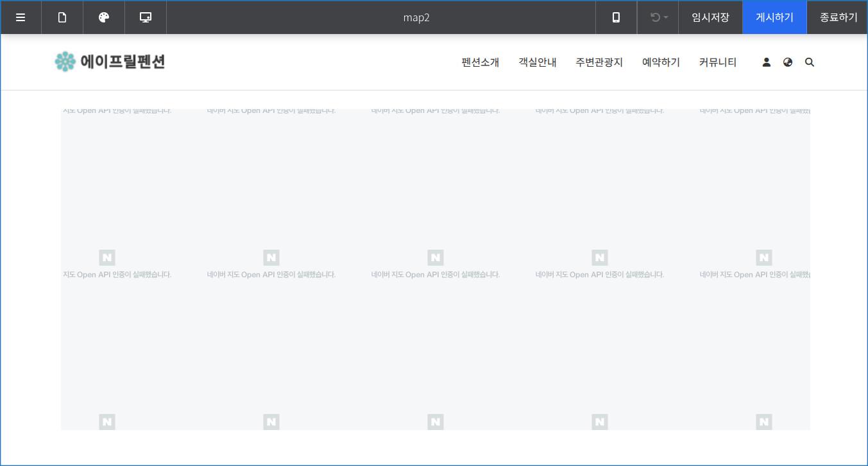The image size is (868, 466).
Task: Click the Naver map widget area
Action: pos(435,193)
